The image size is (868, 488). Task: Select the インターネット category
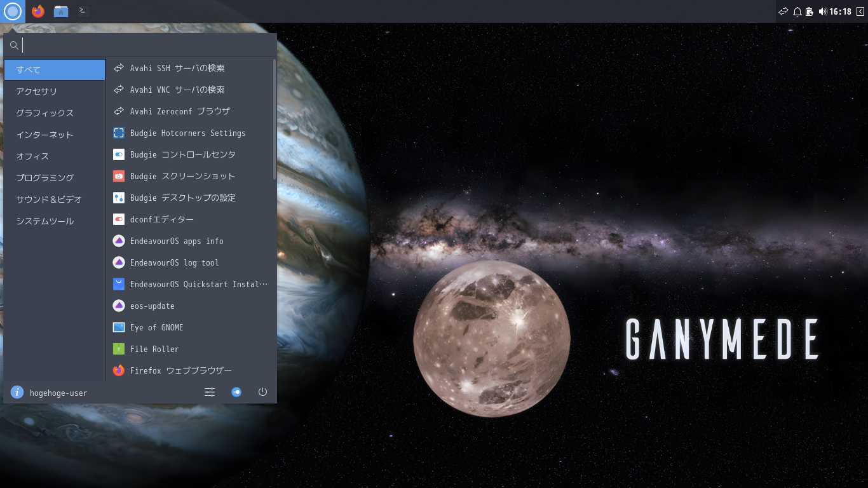click(55, 135)
